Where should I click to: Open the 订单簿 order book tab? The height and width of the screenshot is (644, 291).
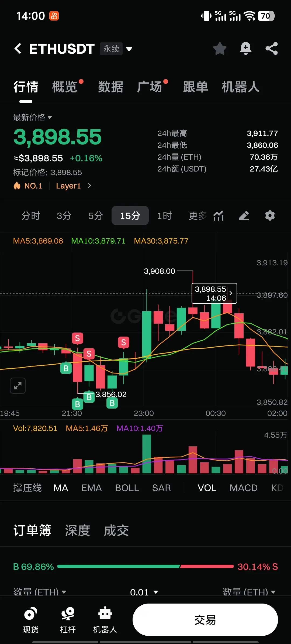[x=32, y=530]
